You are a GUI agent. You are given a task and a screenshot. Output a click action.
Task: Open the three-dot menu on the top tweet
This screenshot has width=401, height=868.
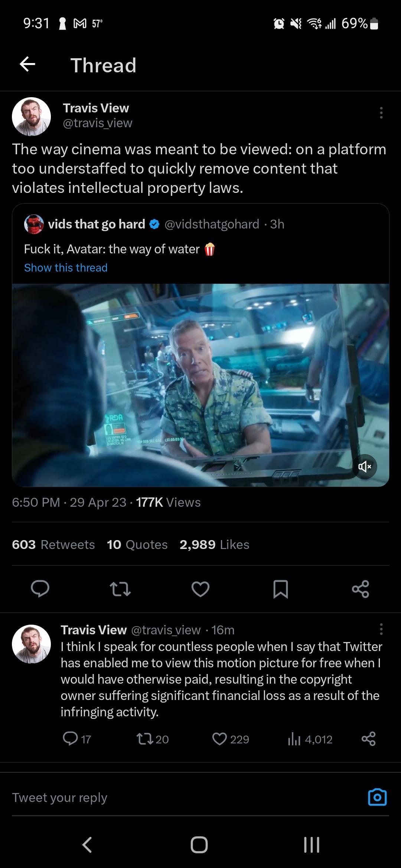(x=382, y=114)
